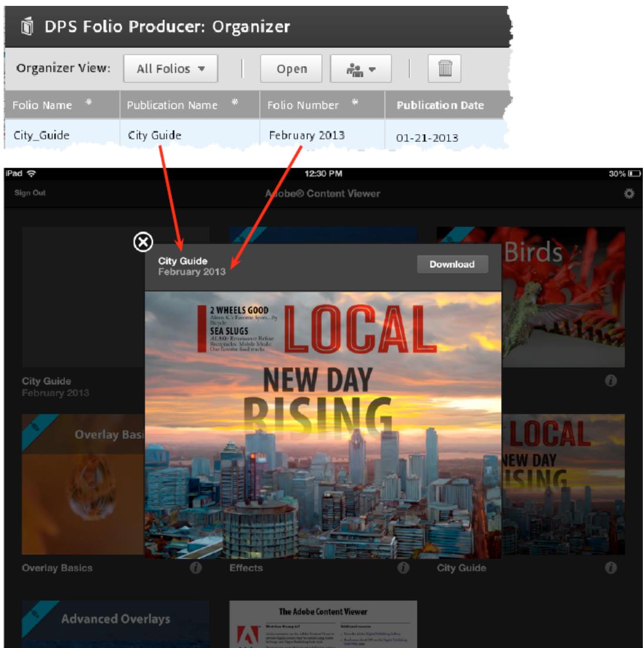Tap Sign Out in Content Viewer

coord(30,193)
